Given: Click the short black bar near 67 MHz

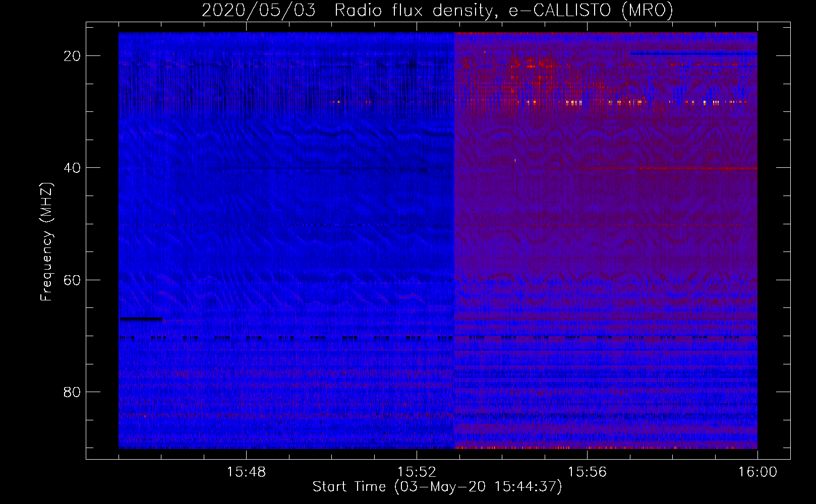Looking at the screenshot, I should (141, 319).
